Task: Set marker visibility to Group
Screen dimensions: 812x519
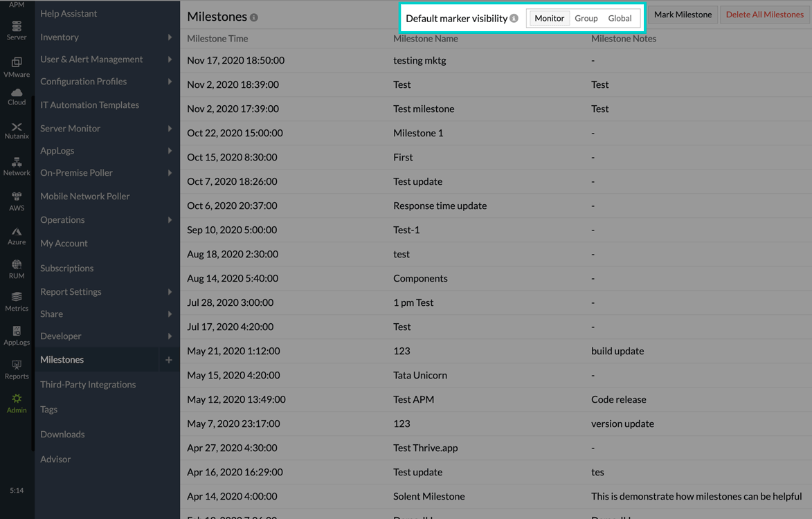Action: tap(586, 19)
